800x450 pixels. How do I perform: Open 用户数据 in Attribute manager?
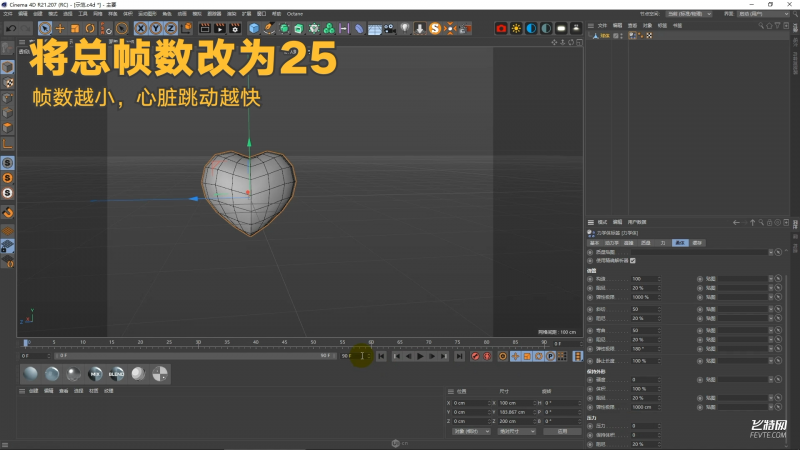637,222
